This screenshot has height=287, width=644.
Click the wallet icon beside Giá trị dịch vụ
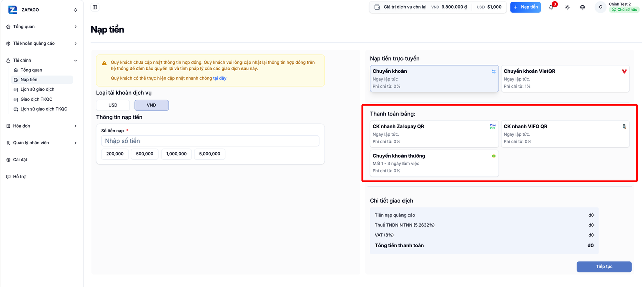[x=377, y=7]
